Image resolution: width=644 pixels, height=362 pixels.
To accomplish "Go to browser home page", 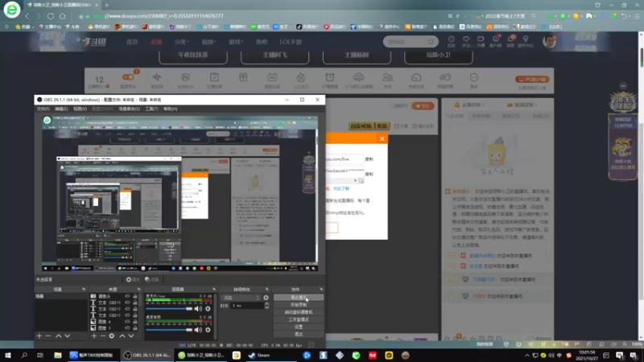I will (63, 16).
